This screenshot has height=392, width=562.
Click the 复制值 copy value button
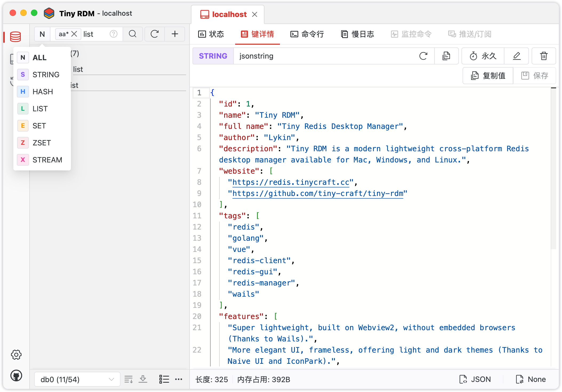488,76
